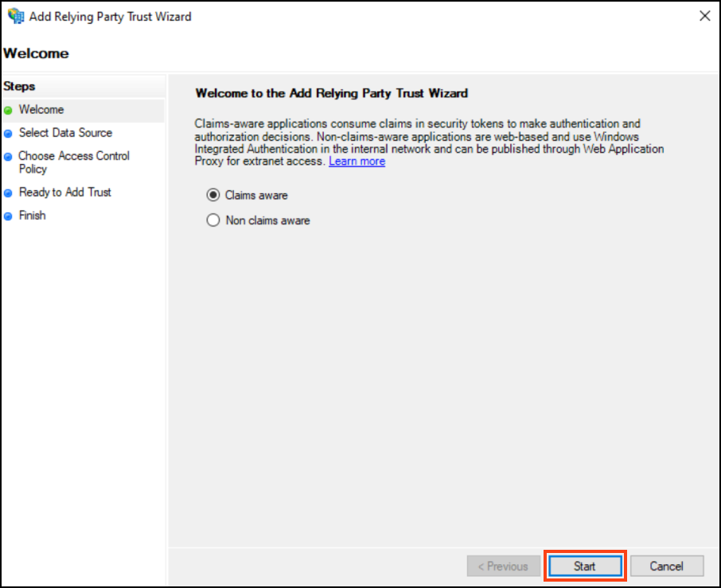Click the Add Relying Party Trust Wizard icon
Viewport: 721px width, 588px height.
coord(14,16)
